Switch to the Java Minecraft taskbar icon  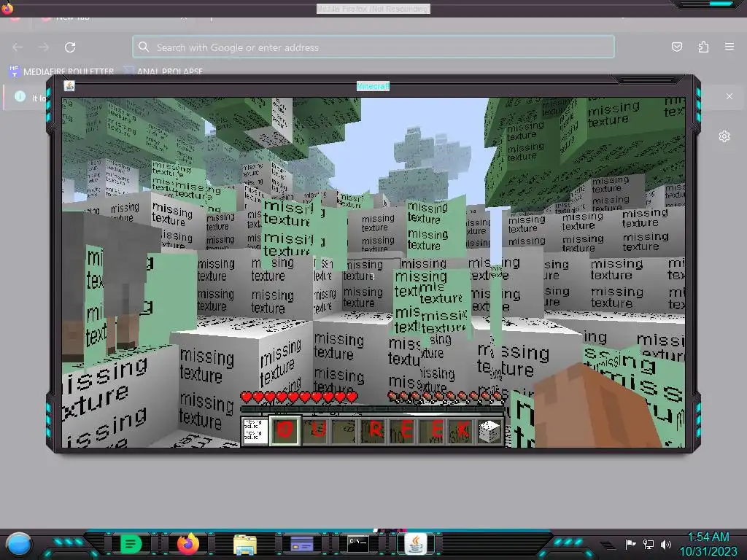(x=415, y=543)
